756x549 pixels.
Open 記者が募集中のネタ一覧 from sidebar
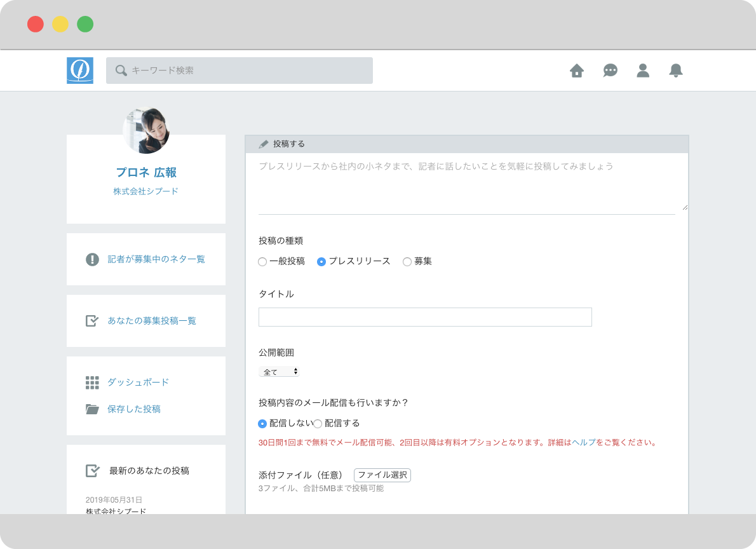(156, 259)
